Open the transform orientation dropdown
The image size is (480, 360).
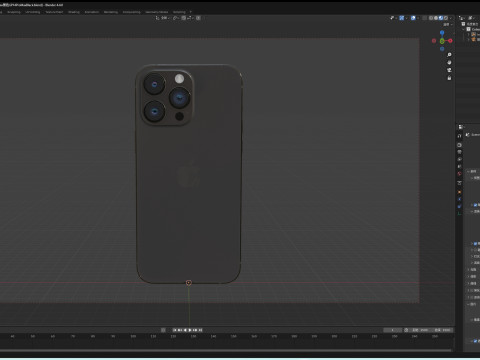tap(163, 18)
